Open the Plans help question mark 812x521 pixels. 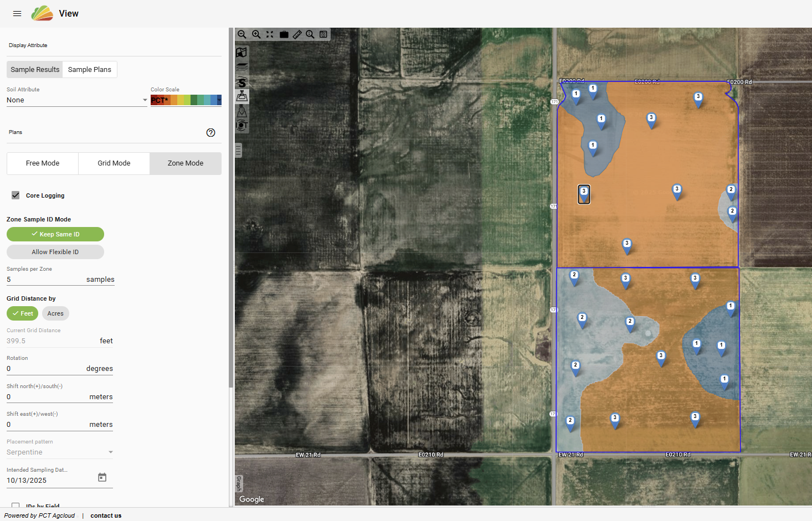point(210,132)
